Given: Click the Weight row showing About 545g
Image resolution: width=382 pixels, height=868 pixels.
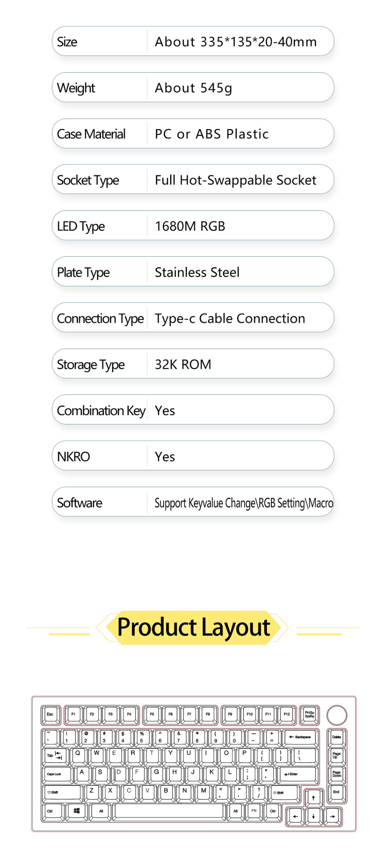Looking at the screenshot, I should click(x=193, y=87).
